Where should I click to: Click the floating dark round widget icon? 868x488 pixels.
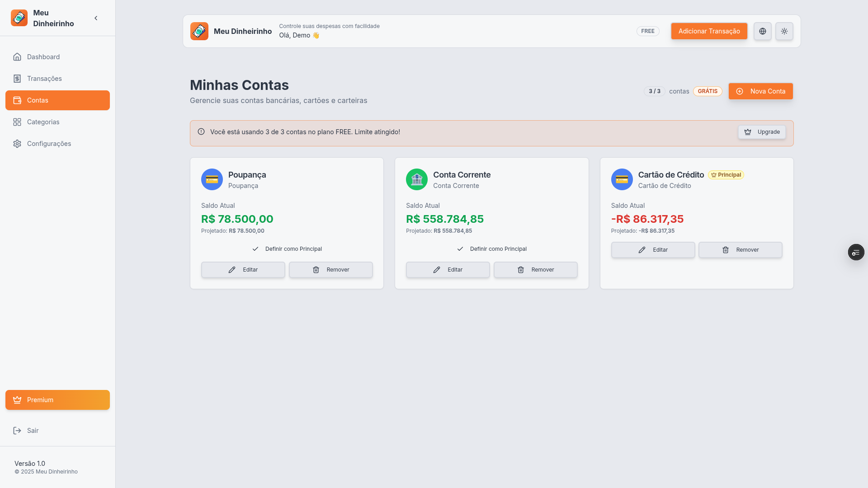(x=856, y=252)
